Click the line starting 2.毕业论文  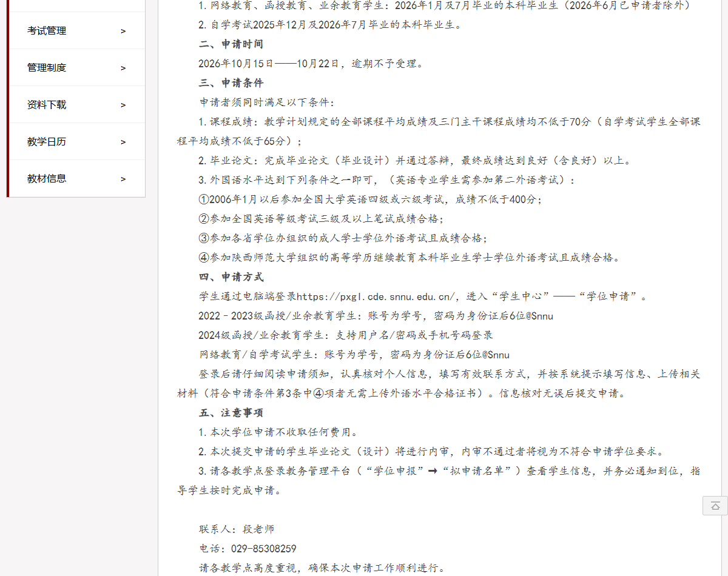tap(415, 161)
